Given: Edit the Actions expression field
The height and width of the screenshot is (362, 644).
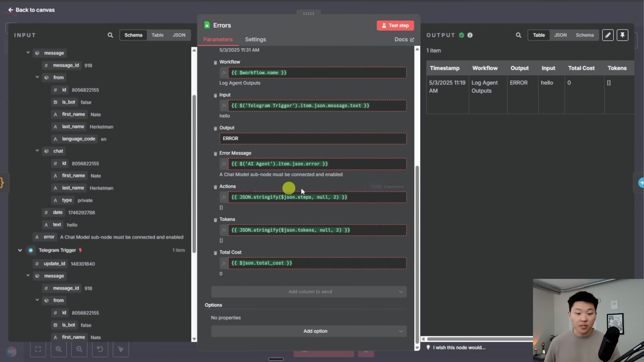Looking at the screenshot, I should [x=317, y=197].
